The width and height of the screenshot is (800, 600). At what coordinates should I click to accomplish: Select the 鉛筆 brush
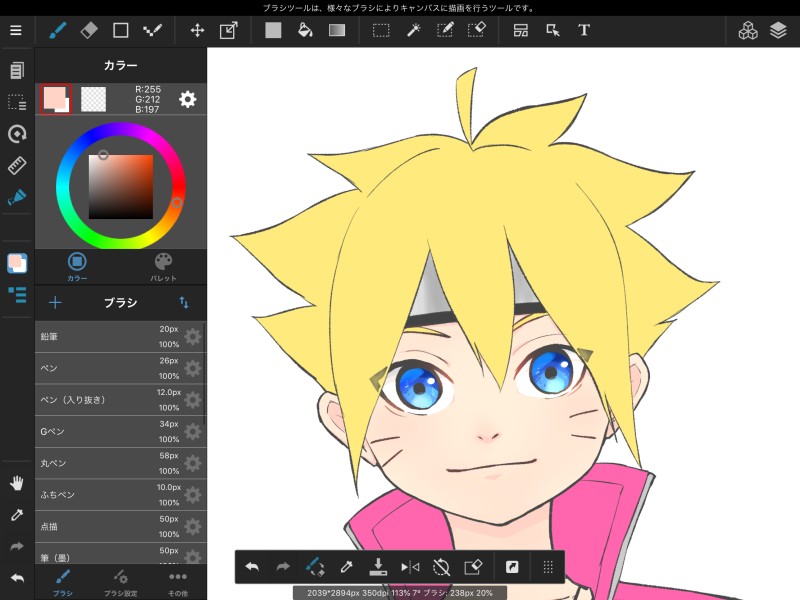click(120, 337)
